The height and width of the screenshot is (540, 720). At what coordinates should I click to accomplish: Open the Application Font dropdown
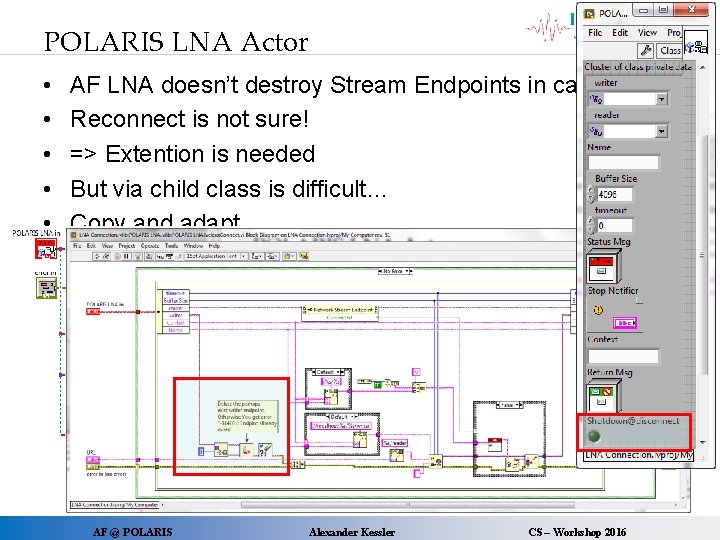coord(216,256)
